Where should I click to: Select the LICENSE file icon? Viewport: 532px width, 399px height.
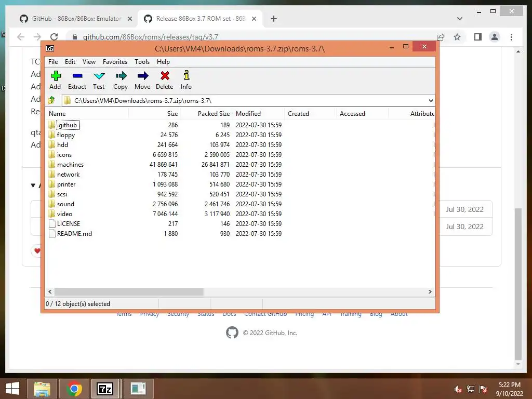(x=52, y=223)
